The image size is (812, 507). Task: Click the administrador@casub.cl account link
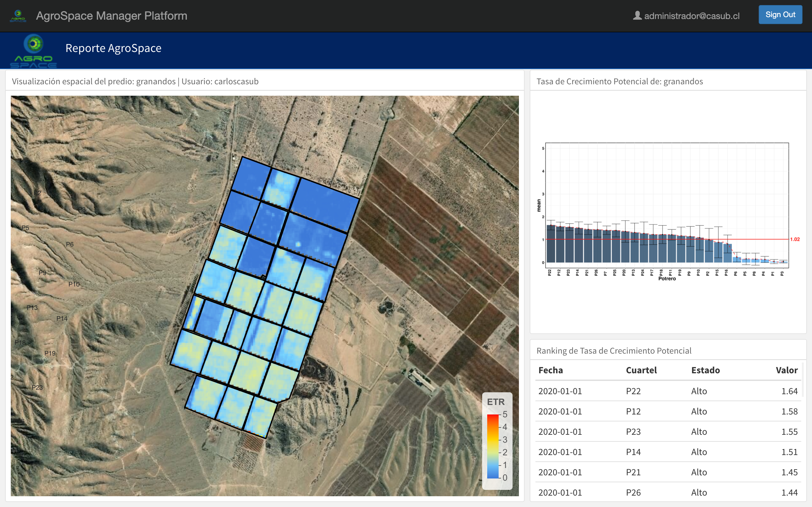point(691,16)
